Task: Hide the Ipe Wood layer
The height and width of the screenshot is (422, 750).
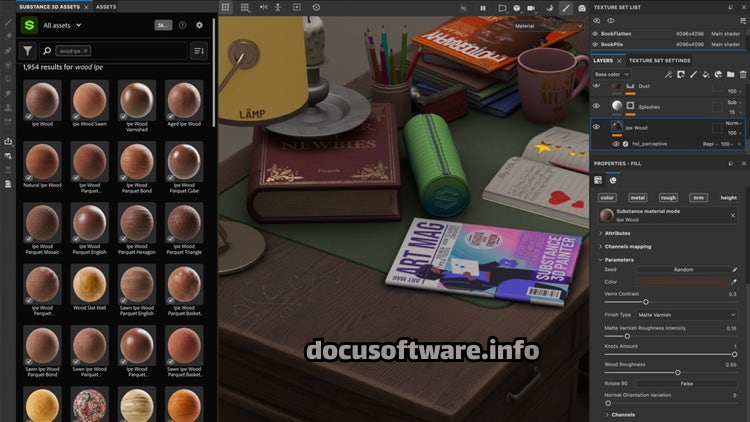Action: click(597, 127)
